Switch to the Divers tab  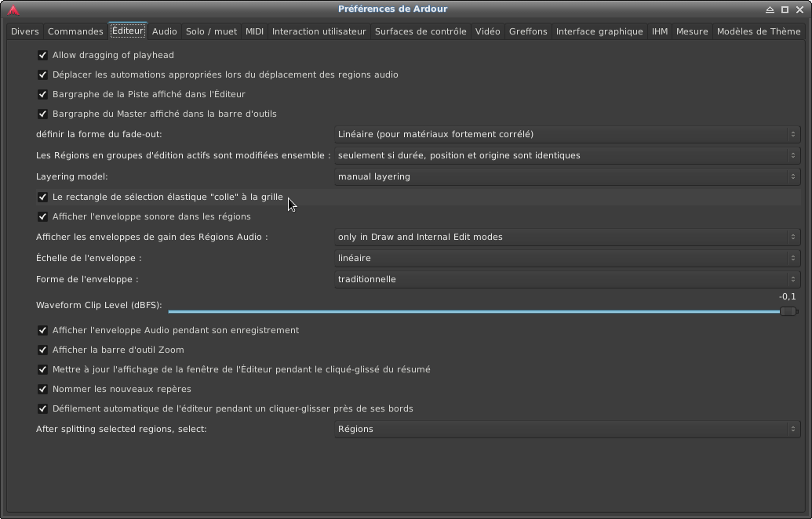(25, 31)
